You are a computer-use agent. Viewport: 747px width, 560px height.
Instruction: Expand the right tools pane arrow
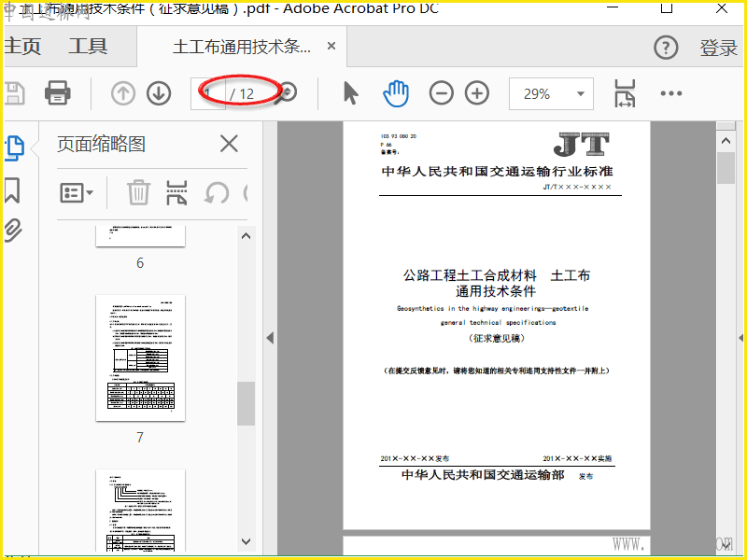[740, 338]
